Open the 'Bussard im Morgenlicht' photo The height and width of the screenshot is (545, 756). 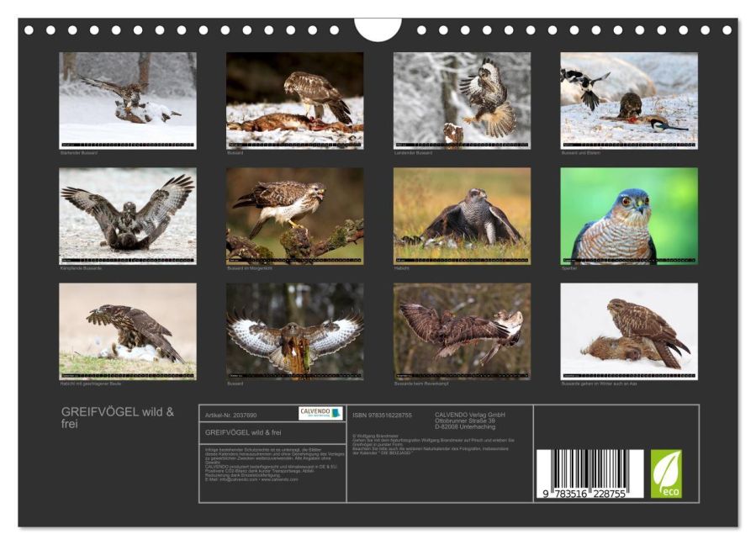click(294, 215)
